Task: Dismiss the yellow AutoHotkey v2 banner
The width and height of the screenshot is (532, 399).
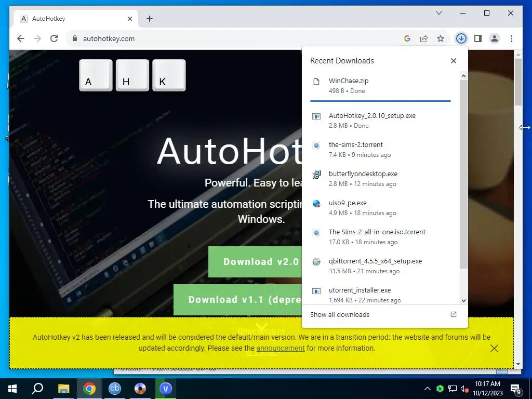Action: click(x=494, y=348)
